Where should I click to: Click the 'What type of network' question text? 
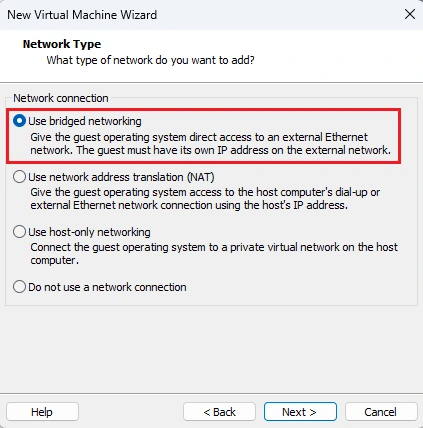click(150, 60)
